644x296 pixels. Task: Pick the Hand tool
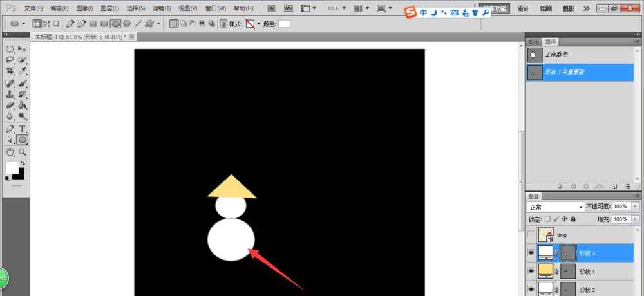tap(10, 153)
